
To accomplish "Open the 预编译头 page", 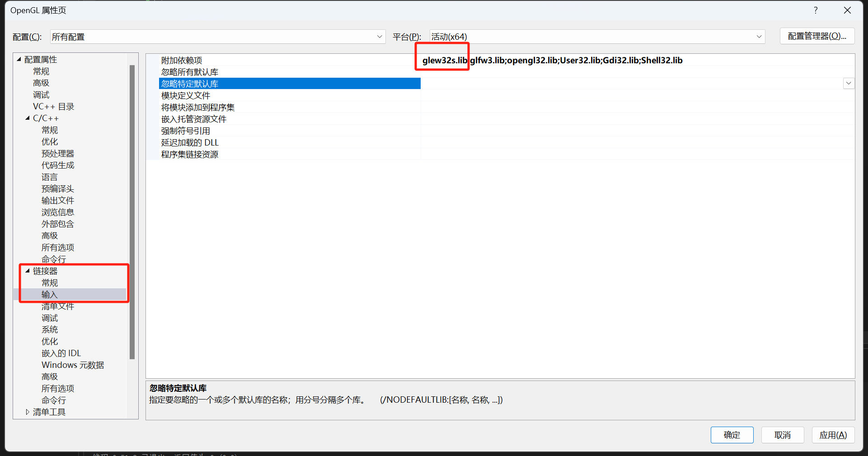I will pos(58,189).
